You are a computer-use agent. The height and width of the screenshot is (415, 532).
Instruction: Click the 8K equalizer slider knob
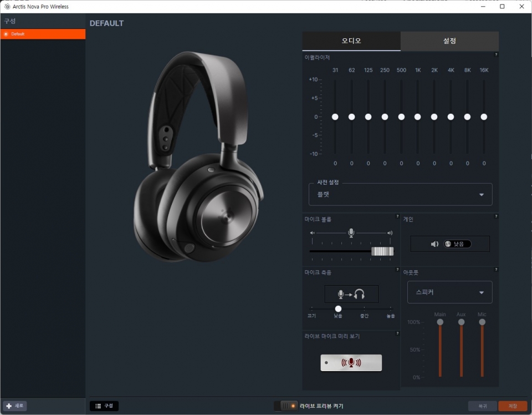[x=467, y=117]
